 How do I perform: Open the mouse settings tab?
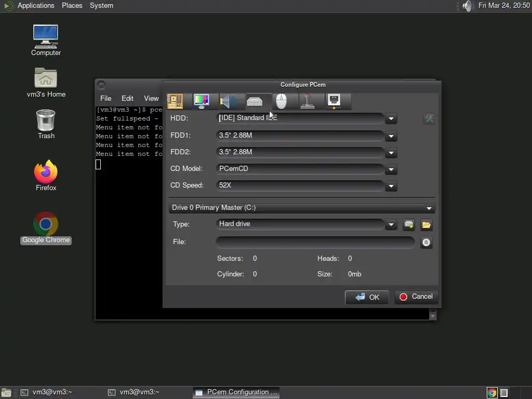tap(281, 101)
